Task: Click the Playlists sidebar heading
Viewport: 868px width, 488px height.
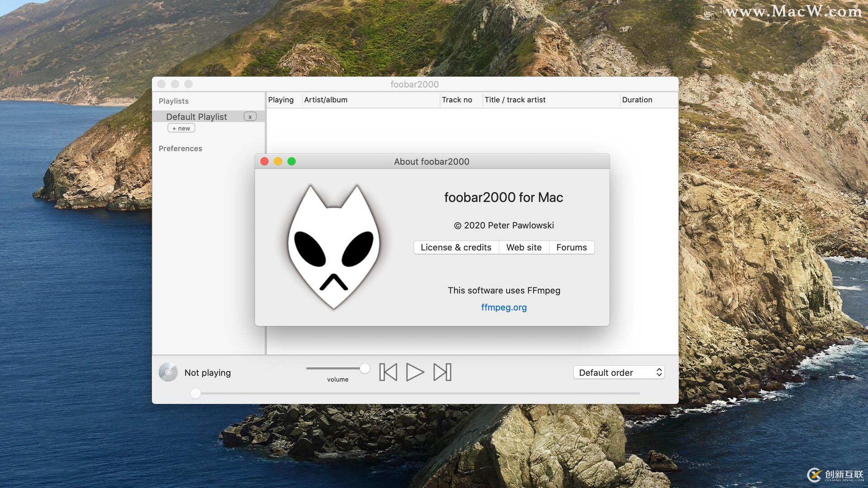Action: coord(174,101)
